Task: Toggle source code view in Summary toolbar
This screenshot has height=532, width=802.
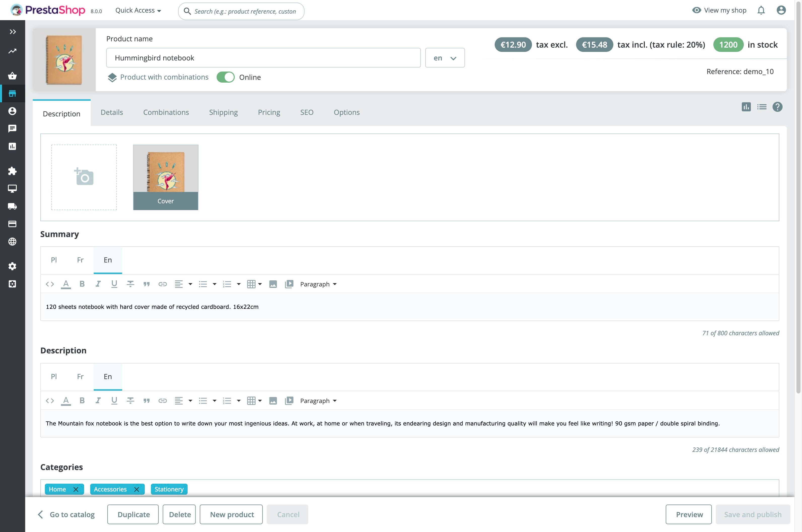Action: point(50,284)
